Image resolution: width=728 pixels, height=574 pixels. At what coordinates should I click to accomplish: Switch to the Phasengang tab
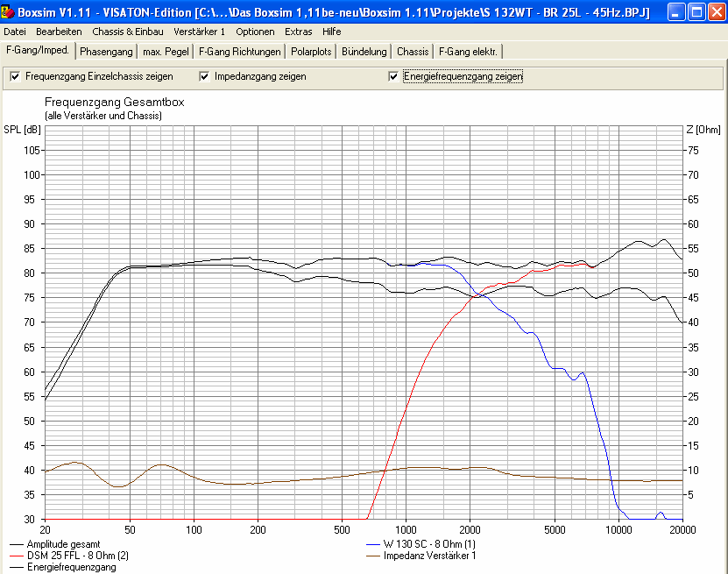(x=106, y=52)
